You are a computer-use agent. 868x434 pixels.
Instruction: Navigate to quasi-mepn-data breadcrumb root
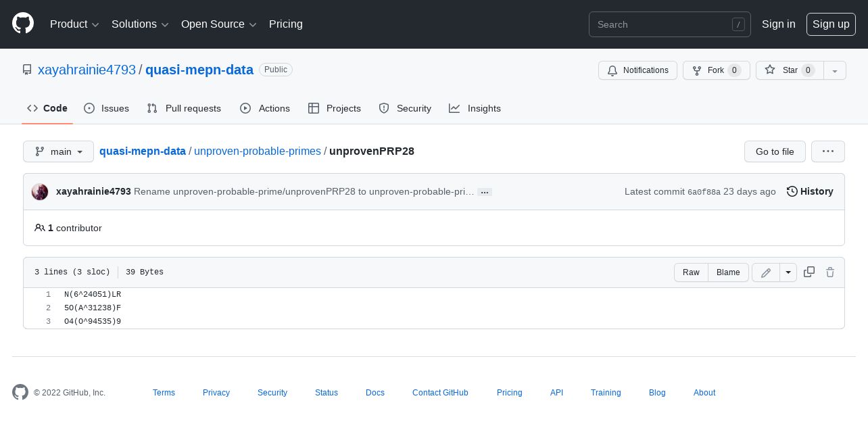point(143,151)
